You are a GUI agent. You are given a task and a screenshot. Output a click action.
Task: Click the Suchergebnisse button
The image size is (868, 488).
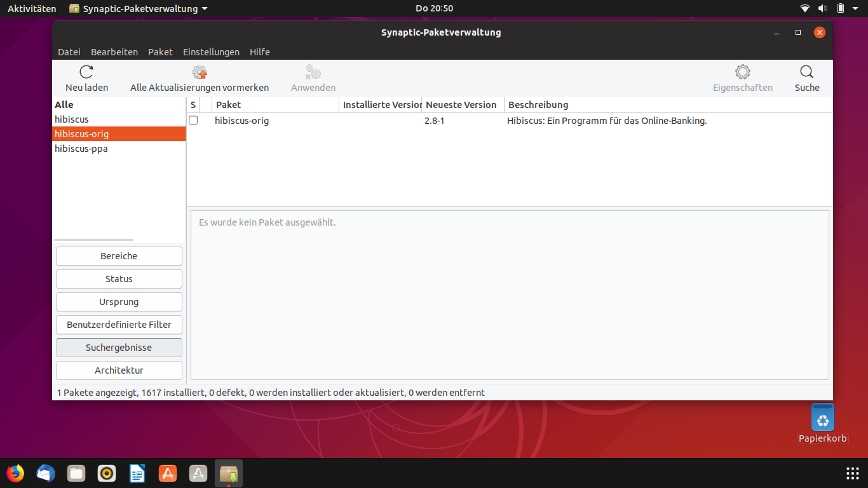pyautogui.click(x=119, y=348)
